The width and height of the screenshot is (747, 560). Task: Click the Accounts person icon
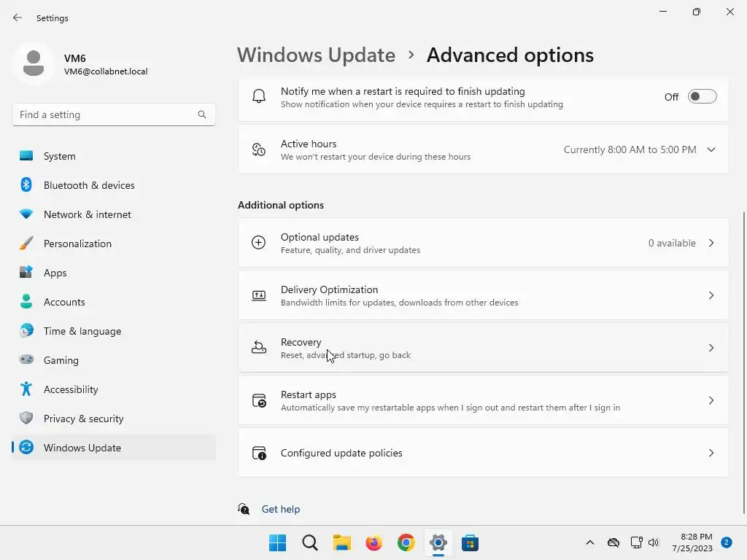tap(26, 301)
